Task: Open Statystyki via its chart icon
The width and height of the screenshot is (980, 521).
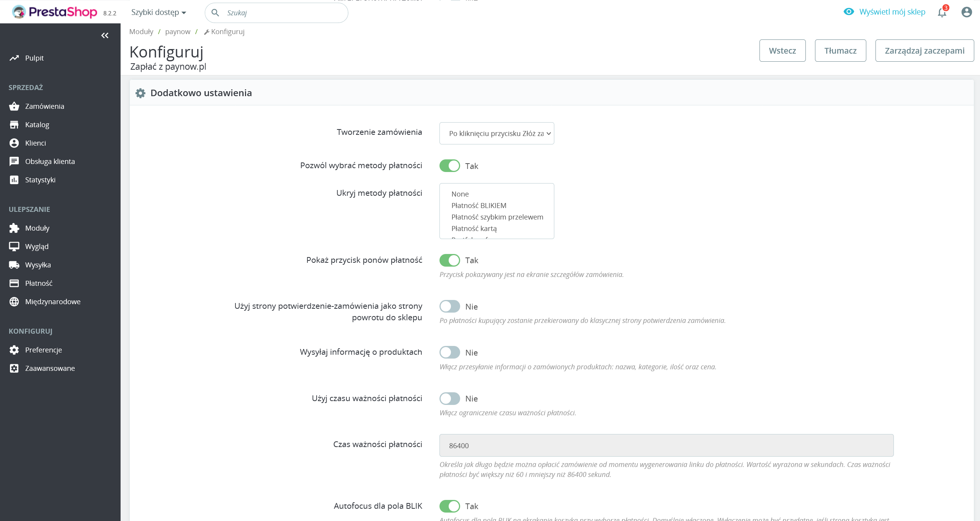Action: click(x=14, y=180)
